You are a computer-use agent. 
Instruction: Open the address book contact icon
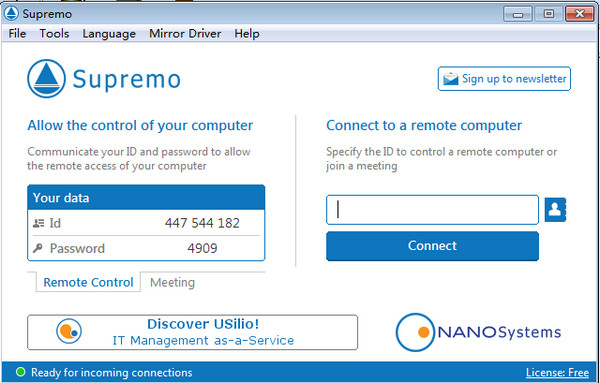(555, 210)
